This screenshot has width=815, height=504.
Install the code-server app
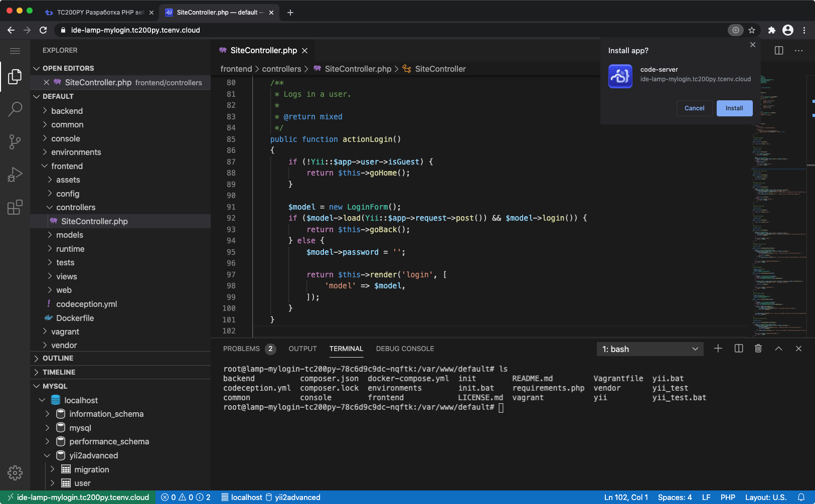pos(734,108)
